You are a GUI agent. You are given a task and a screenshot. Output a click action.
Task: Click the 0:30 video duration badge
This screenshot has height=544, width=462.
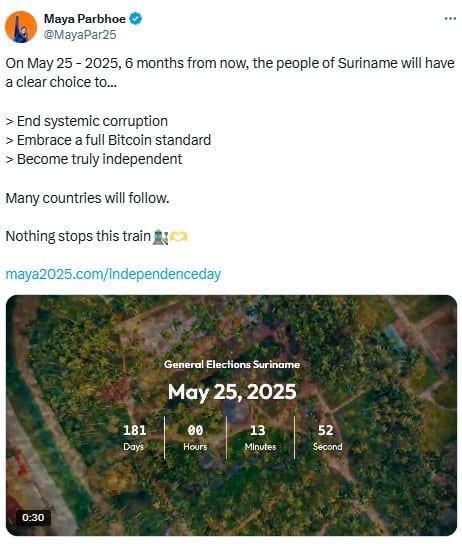(33, 518)
